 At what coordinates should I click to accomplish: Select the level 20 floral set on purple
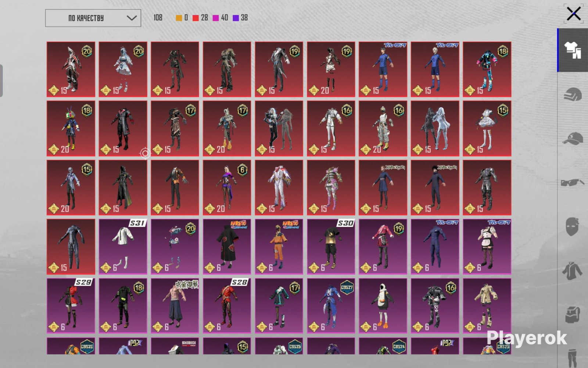(175, 247)
